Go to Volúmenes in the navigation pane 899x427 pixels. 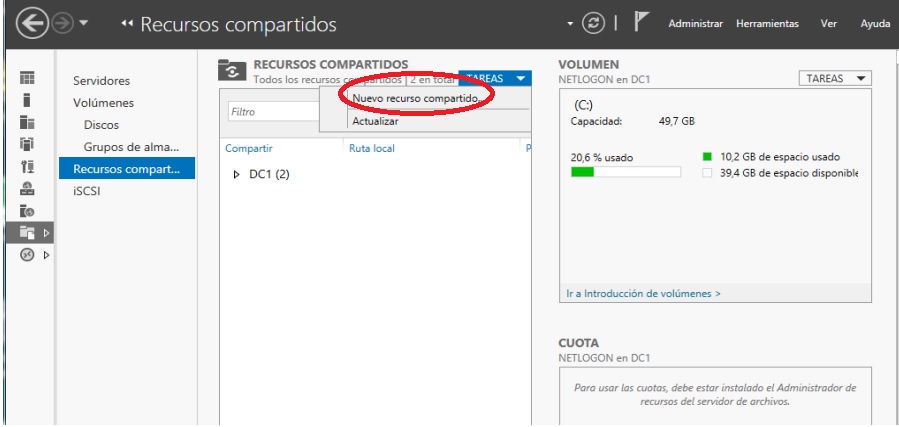pyautogui.click(x=103, y=103)
